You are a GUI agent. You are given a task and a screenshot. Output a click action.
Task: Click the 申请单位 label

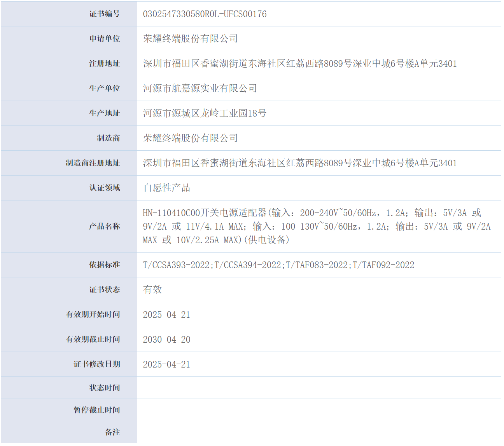click(x=105, y=39)
